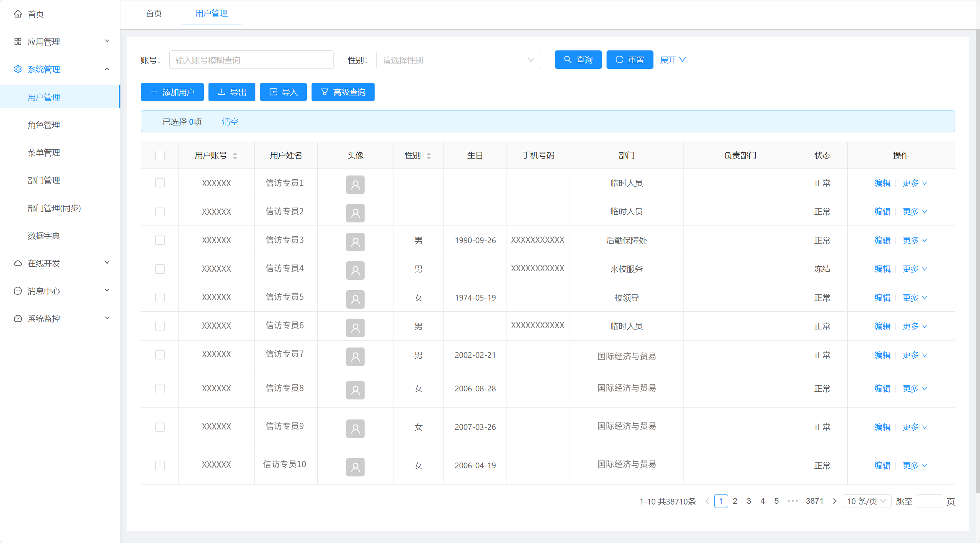Go to page 3 in pagination

coord(748,501)
